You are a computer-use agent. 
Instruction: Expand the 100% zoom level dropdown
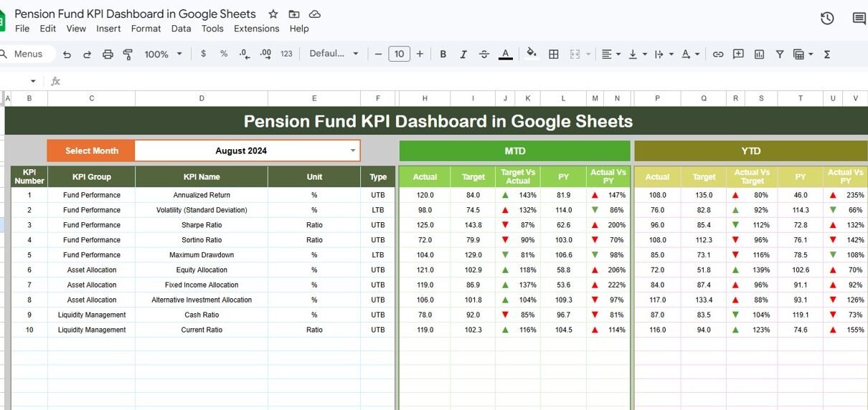point(163,54)
